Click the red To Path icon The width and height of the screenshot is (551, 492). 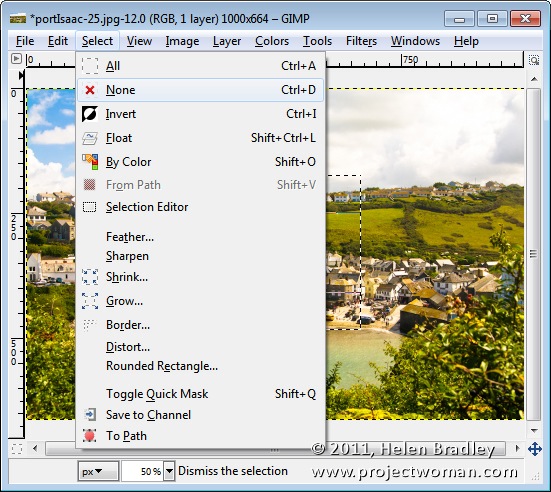[x=89, y=436]
